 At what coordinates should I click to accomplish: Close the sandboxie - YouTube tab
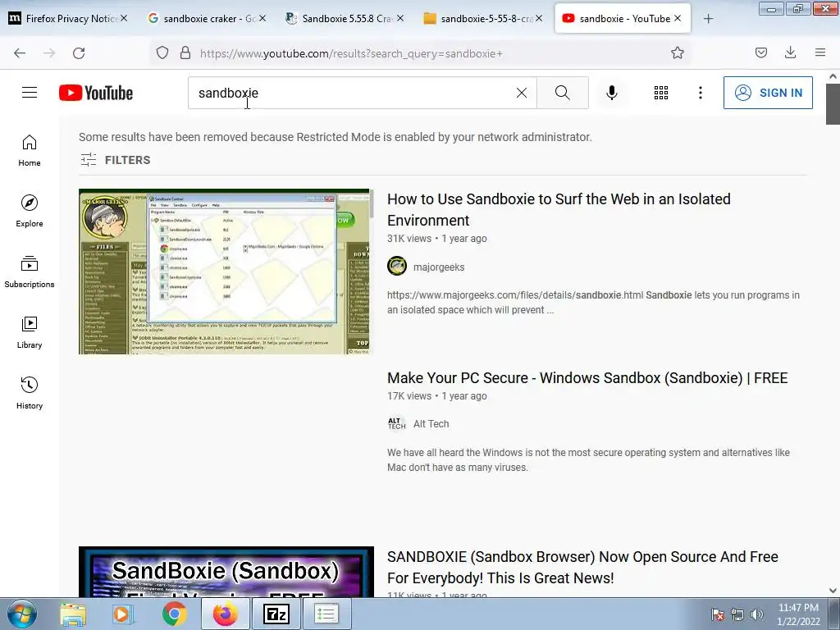(x=678, y=18)
